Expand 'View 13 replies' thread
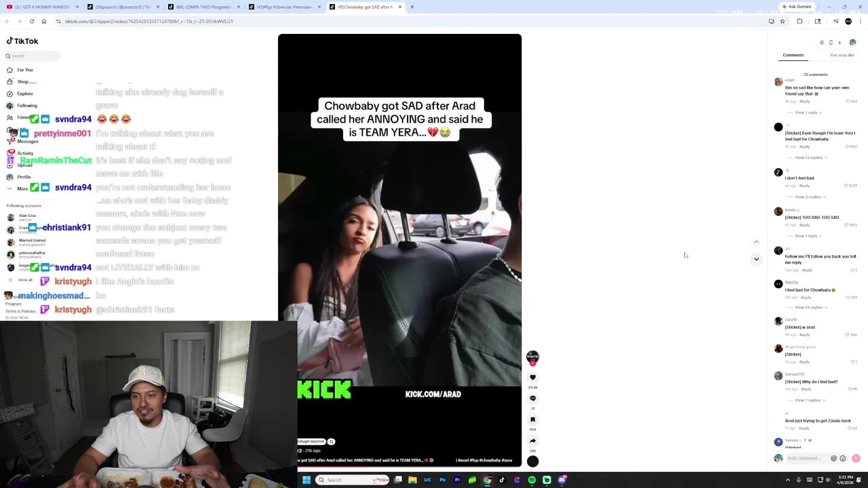Screen dimensions: 868x488 810,157
